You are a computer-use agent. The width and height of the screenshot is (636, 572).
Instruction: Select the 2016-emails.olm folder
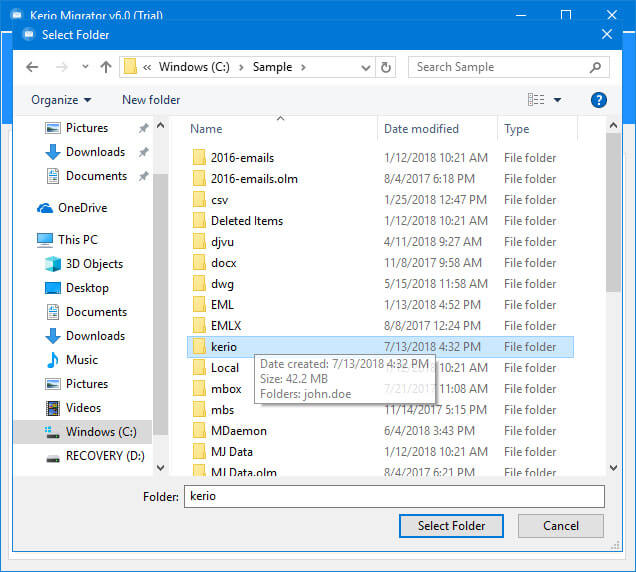254,179
